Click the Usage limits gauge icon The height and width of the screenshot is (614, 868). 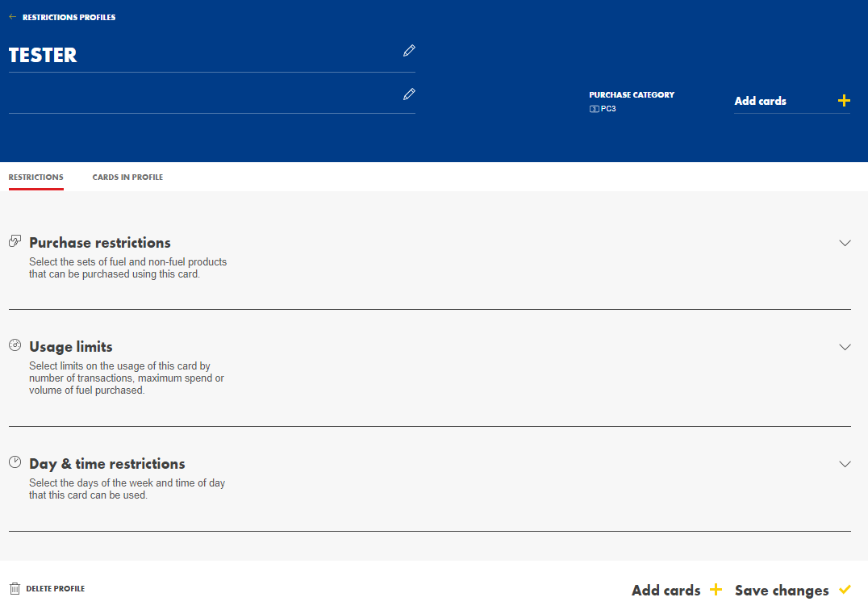click(15, 345)
